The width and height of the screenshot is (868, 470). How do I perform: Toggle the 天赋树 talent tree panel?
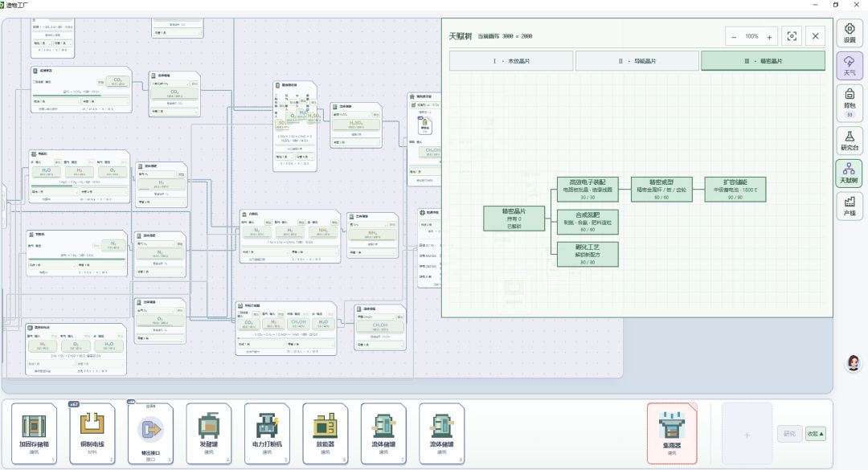click(850, 174)
